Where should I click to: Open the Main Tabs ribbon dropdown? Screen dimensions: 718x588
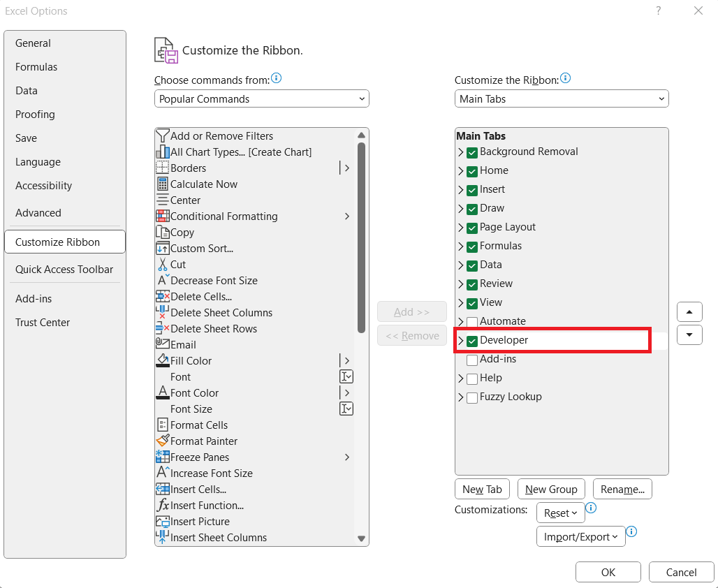562,98
